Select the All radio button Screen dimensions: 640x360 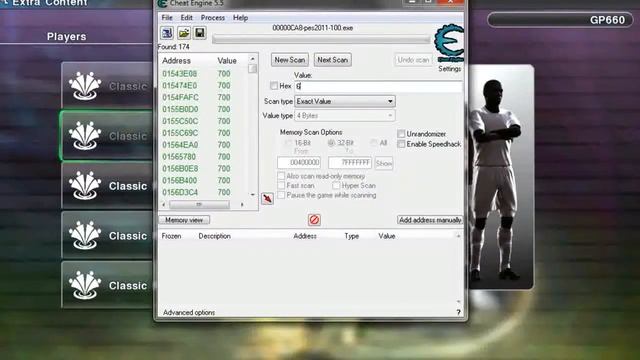(x=373, y=143)
